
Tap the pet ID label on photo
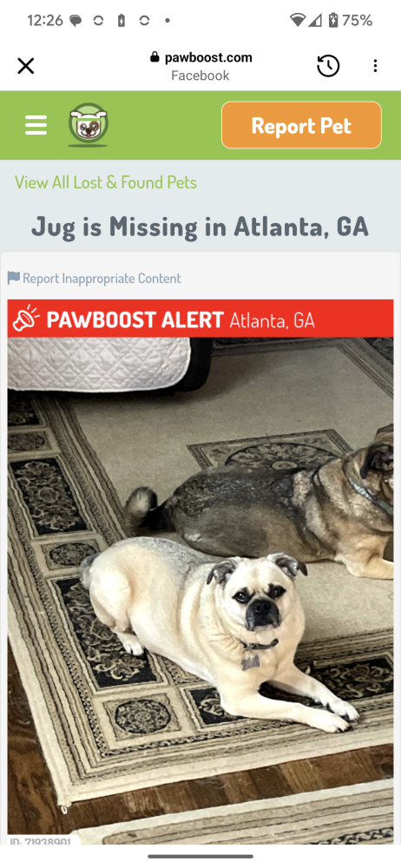(40, 841)
